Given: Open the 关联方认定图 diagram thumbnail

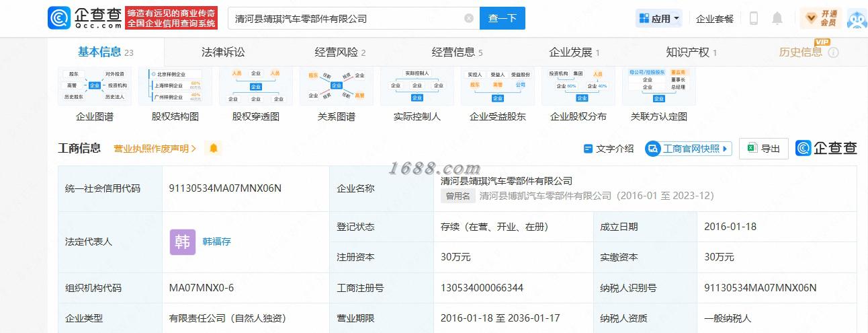Looking at the screenshot, I should 658,86.
